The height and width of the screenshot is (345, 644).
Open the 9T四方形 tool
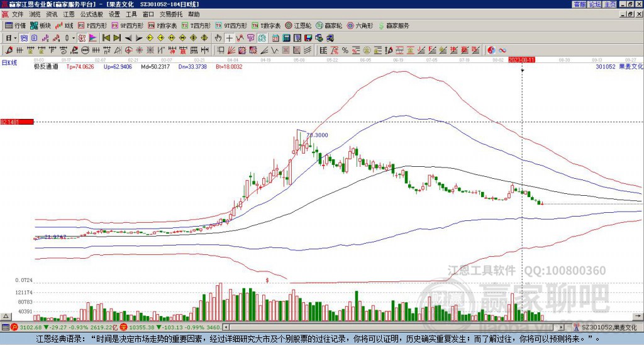point(231,25)
